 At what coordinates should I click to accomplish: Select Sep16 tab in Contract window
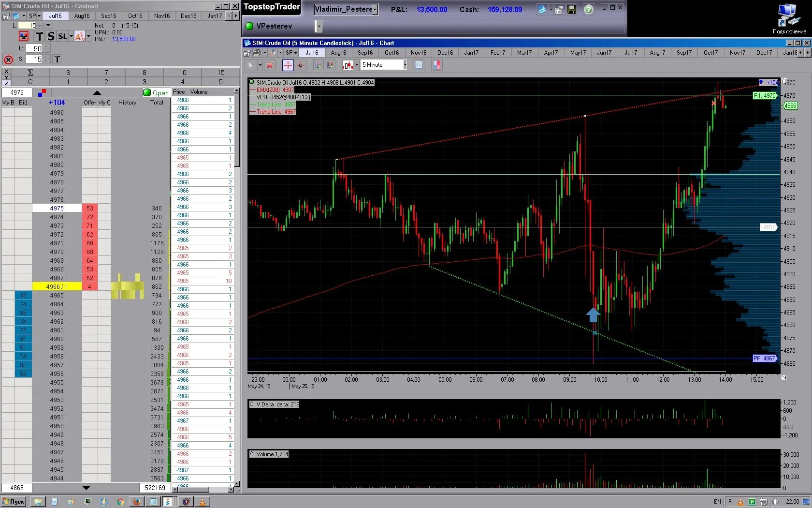(x=109, y=16)
